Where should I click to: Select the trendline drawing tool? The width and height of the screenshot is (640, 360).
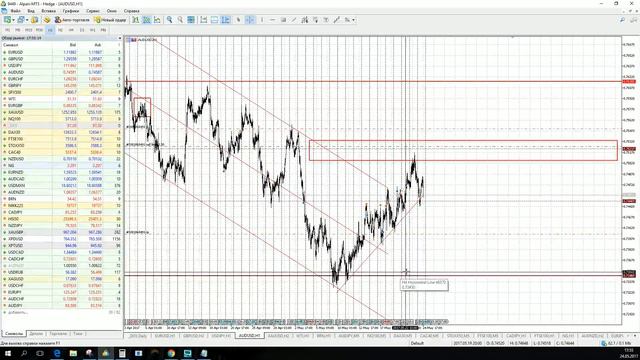pyautogui.click(x=294, y=20)
